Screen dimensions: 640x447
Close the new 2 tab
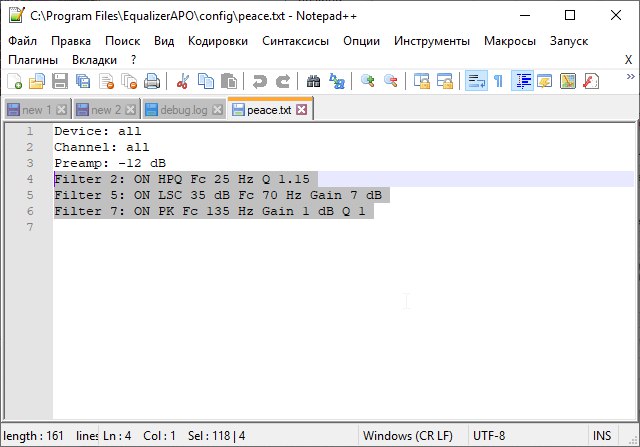click(131, 110)
